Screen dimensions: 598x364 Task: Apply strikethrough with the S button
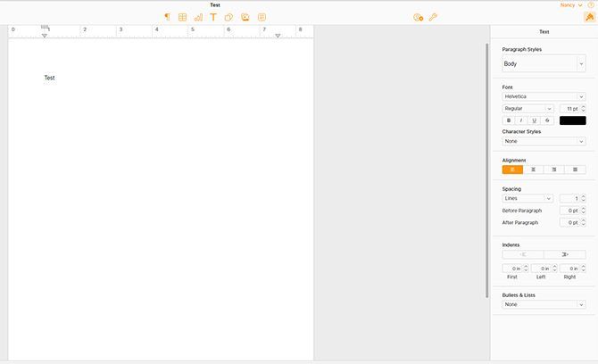[x=547, y=120]
